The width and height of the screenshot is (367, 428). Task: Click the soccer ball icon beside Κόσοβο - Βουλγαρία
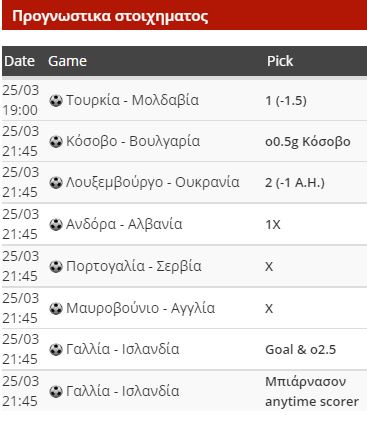(56, 141)
